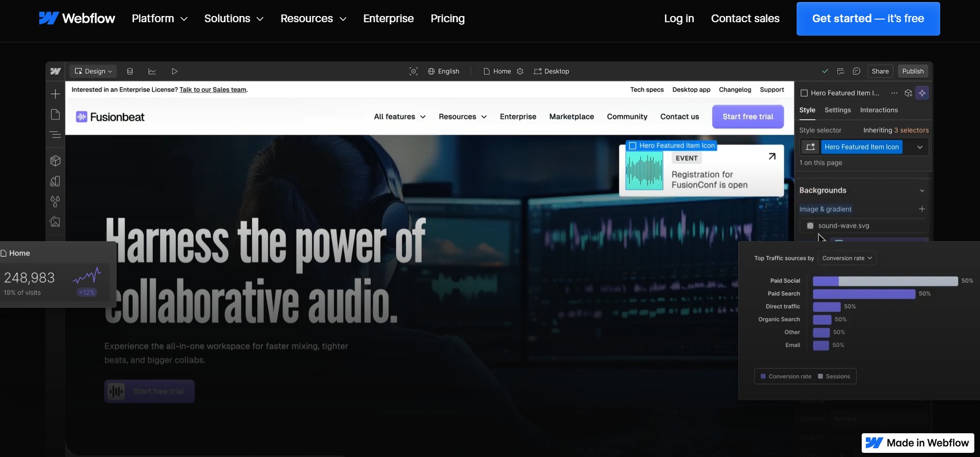The width and height of the screenshot is (980, 457).
Task: Click Log in link
Action: coord(679,19)
